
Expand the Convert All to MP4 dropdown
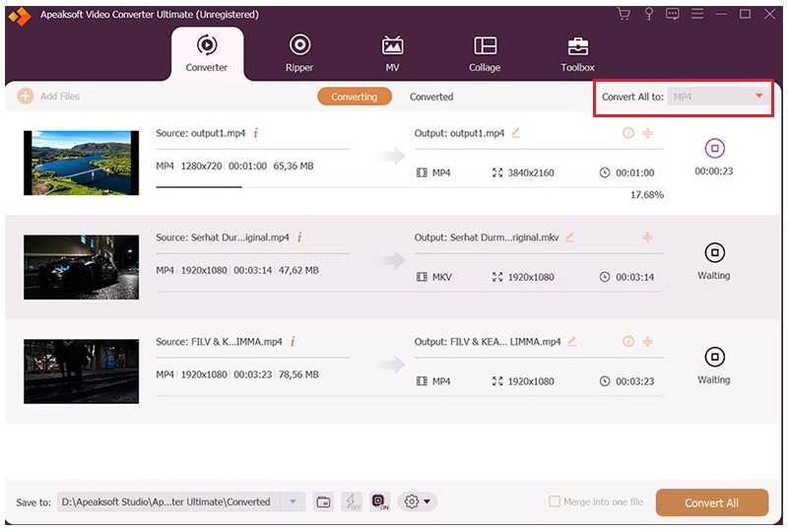click(758, 97)
